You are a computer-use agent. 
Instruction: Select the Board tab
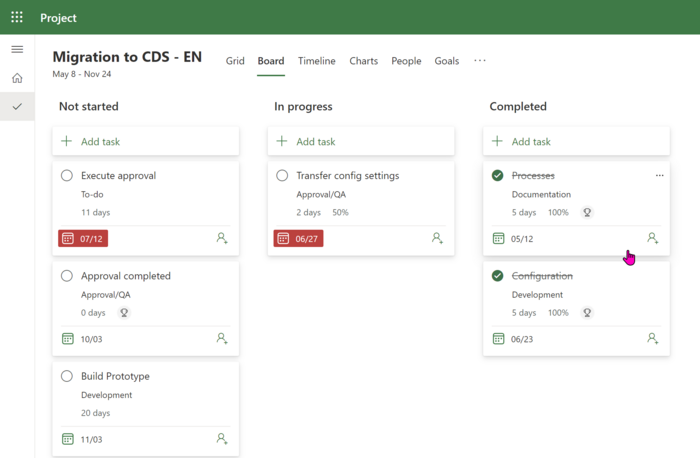click(271, 61)
